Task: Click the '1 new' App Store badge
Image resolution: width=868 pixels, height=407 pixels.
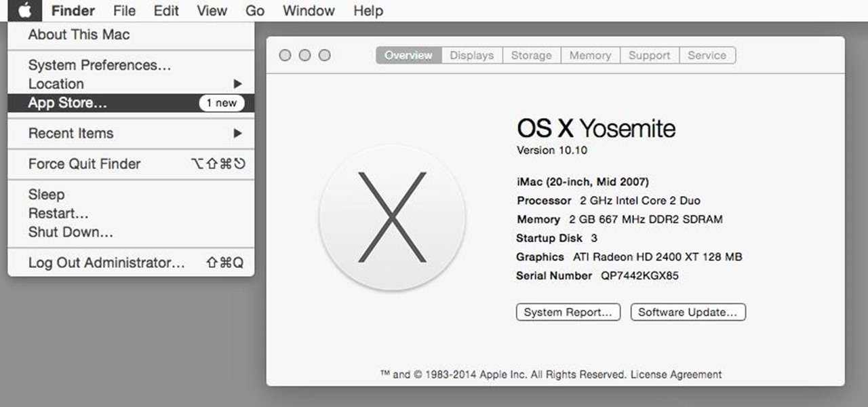Action: point(222,103)
